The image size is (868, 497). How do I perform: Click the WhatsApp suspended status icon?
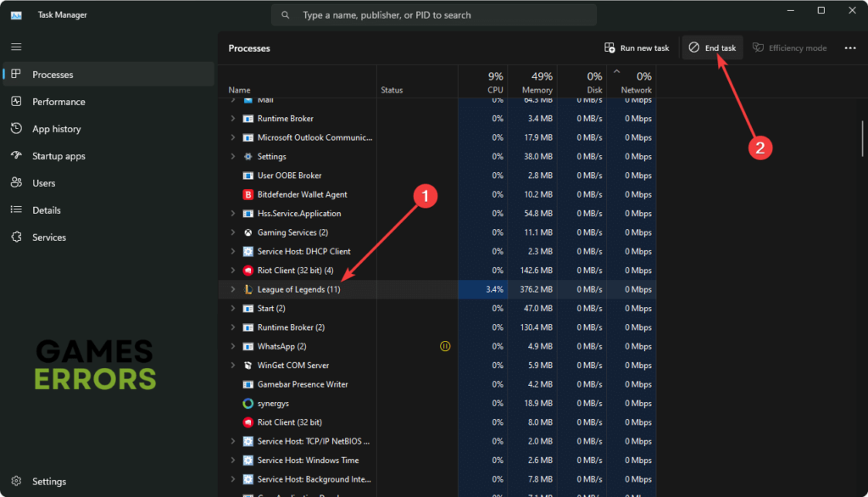pos(445,346)
